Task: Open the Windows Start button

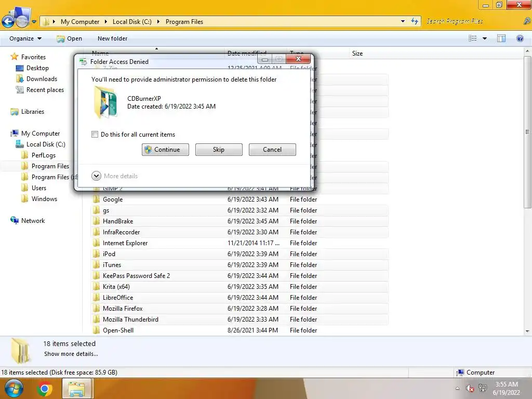Action: point(14,389)
